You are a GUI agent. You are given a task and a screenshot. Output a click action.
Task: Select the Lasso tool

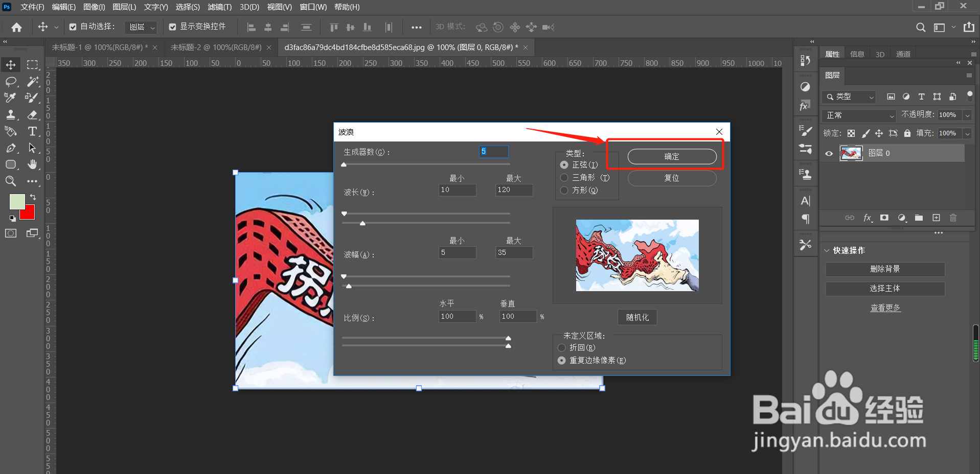[11, 82]
